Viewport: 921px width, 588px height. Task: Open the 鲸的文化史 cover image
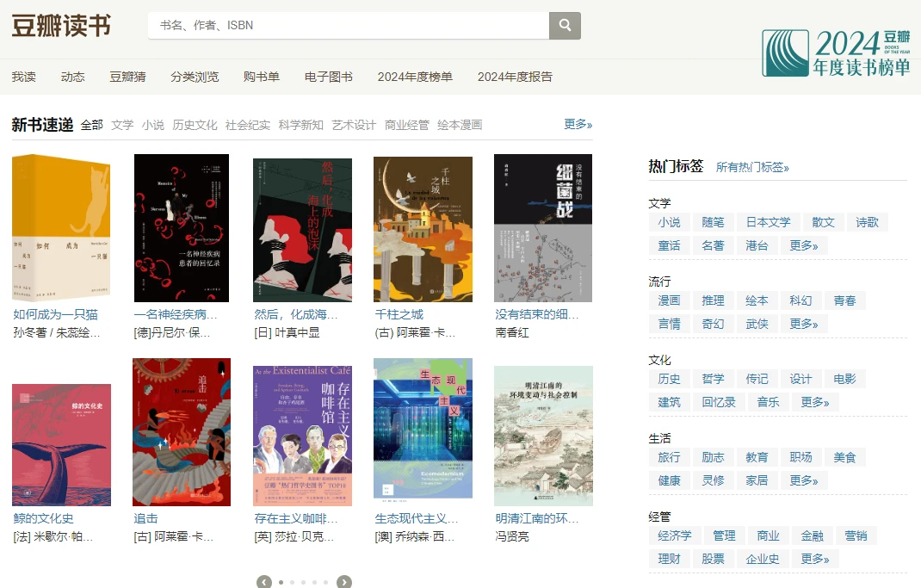click(61, 444)
